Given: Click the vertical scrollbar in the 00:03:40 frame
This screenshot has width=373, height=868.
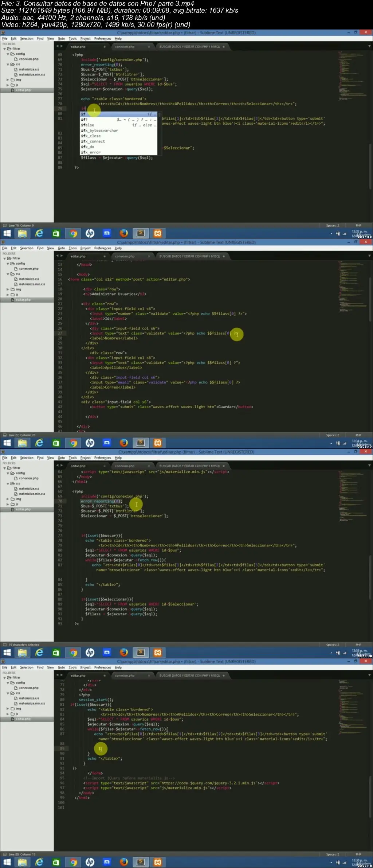Looking at the screenshot, I should click(370, 299).
